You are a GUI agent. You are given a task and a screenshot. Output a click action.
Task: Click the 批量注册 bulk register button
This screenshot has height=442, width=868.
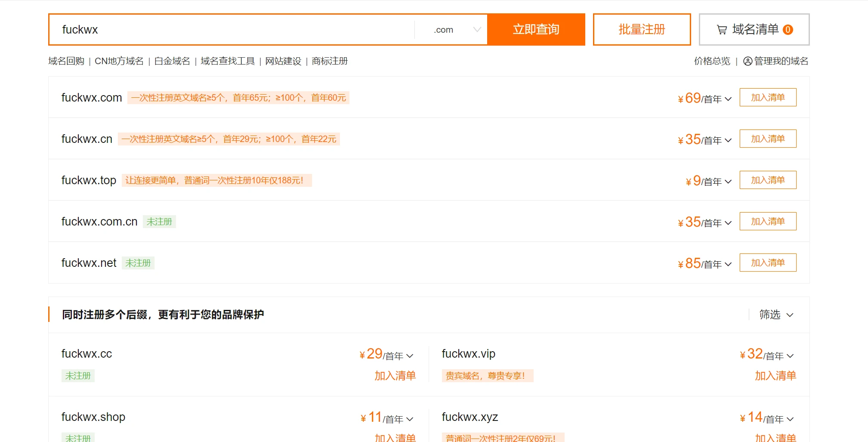point(642,29)
